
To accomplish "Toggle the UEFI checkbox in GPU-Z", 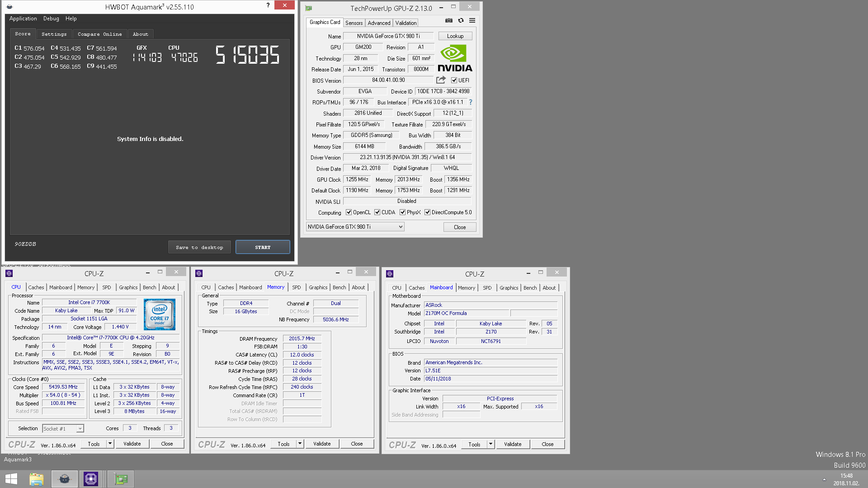I will pos(454,80).
